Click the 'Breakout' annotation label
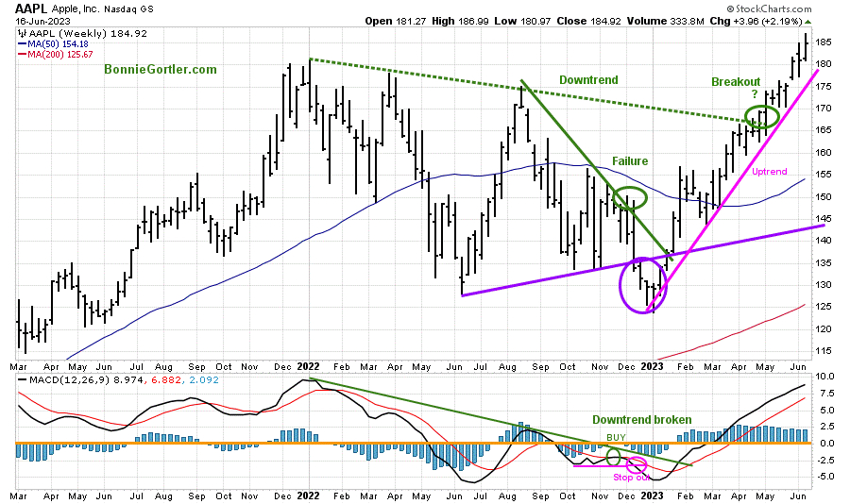This screenshot has height=504, width=850. pyautogui.click(x=736, y=82)
